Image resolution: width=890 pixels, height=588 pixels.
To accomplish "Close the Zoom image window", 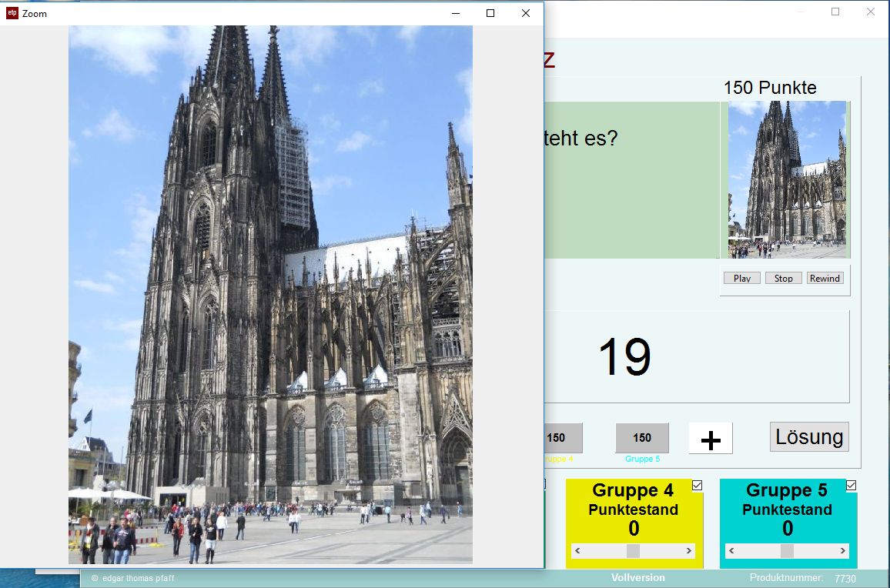I will [526, 13].
